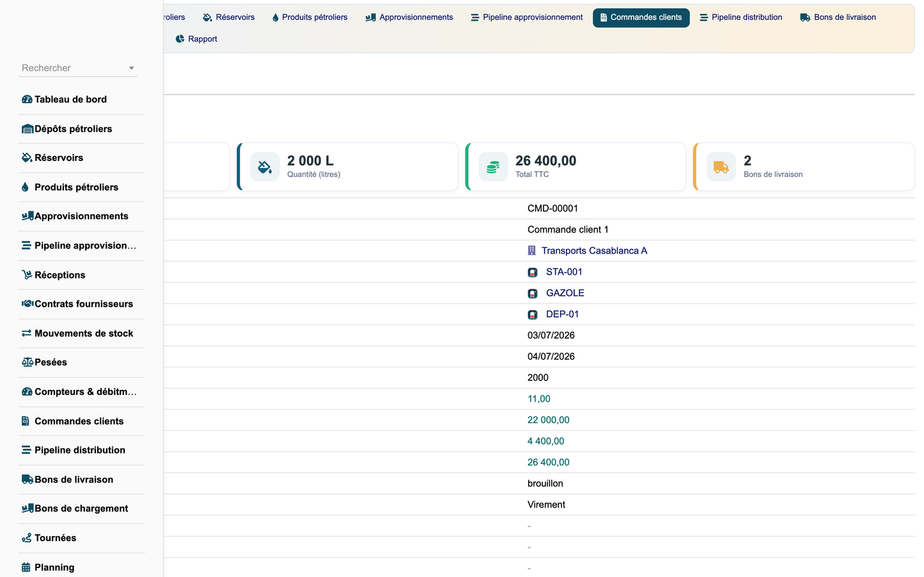Screen dimensions: 924x577
Task: Click the Pipeline approvision… sidebar bars icon
Action: [x=26, y=245]
